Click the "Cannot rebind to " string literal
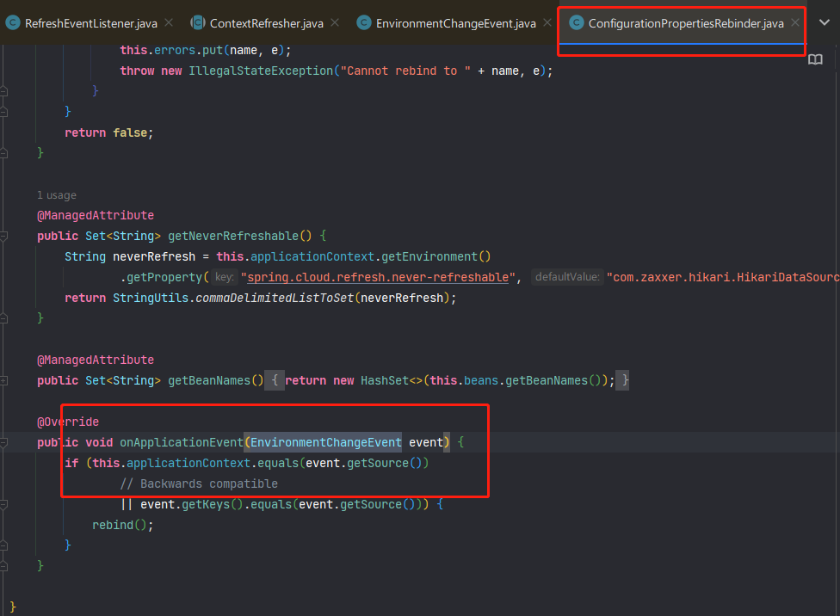 pyautogui.click(x=405, y=71)
